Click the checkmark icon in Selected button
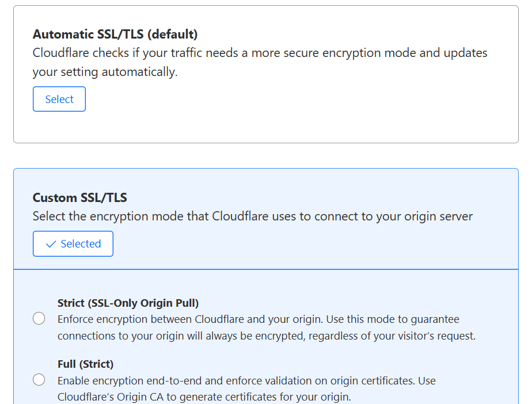 pyautogui.click(x=51, y=244)
